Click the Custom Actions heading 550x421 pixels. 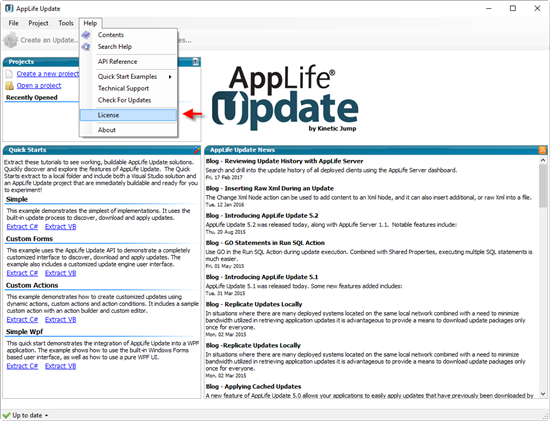[32, 285]
